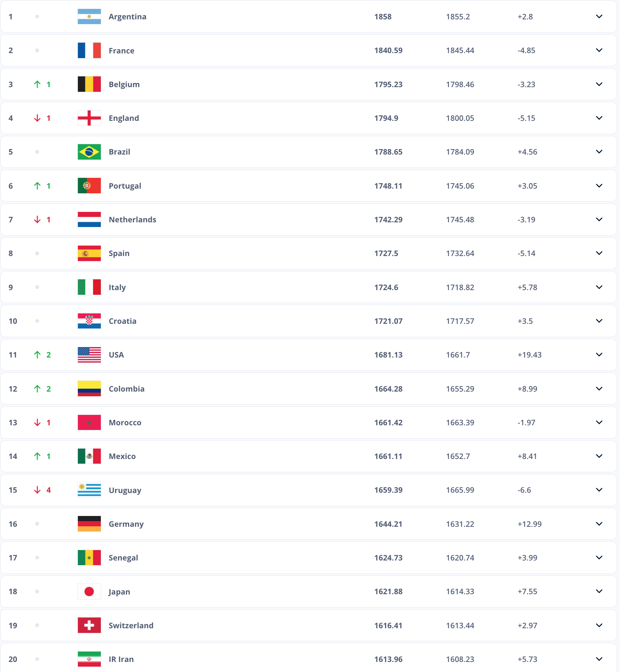
Task: Click Italy's total points 1724.6
Action: click(386, 287)
